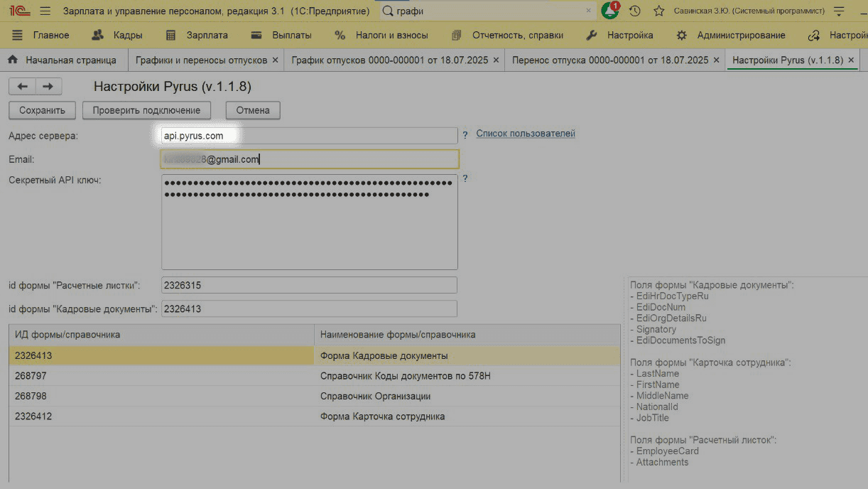Click the Сохранить button

coord(42,110)
